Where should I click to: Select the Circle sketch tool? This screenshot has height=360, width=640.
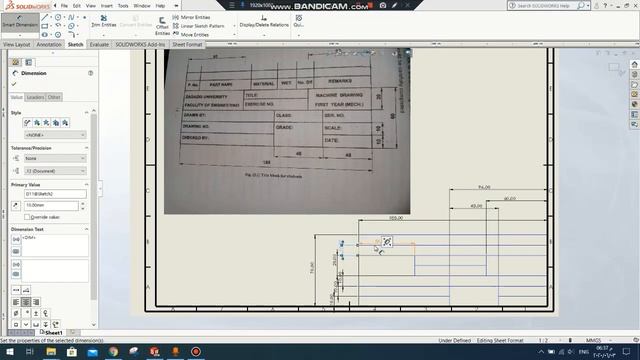(x=58, y=17)
